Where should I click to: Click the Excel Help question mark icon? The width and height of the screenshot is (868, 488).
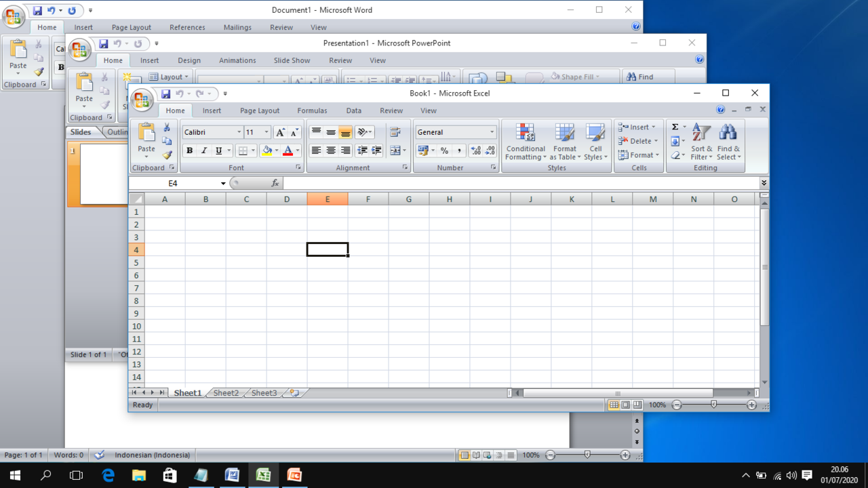click(721, 109)
